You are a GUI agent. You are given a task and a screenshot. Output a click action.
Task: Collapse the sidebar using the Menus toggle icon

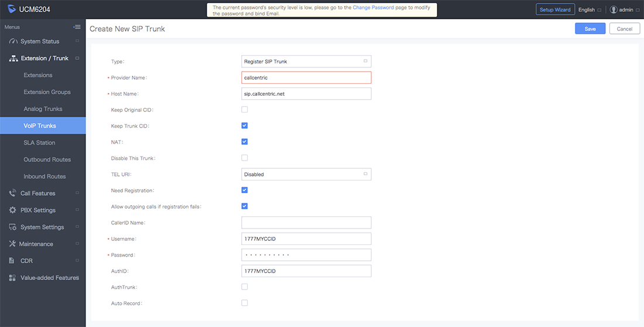tap(77, 27)
